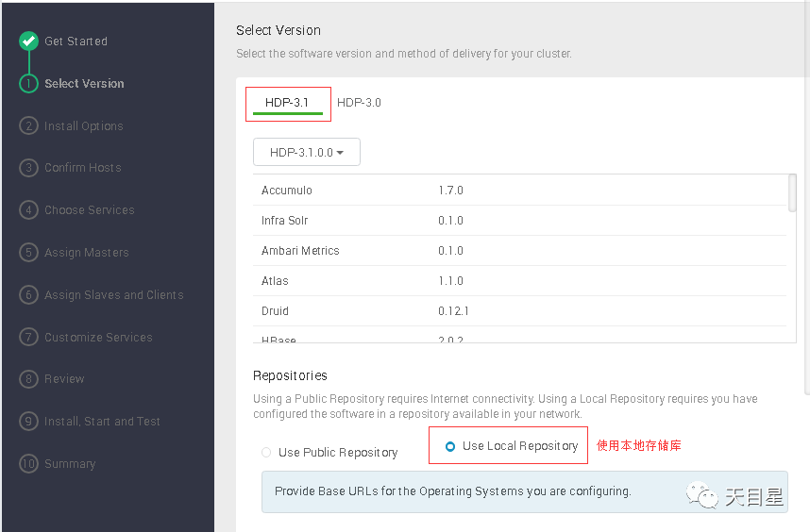Open the HDP-3.1.0.0 version dropdown
The height and width of the screenshot is (532, 810).
click(306, 152)
